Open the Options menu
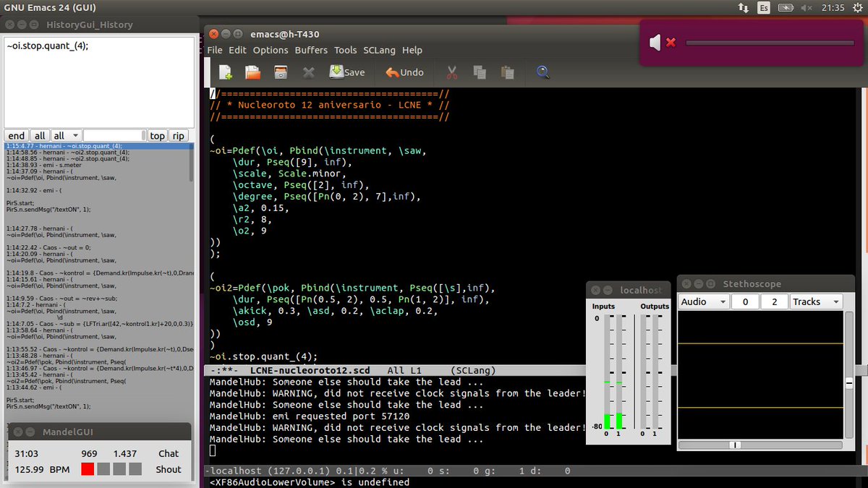Image resolution: width=868 pixels, height=488 pixels. click(x=271, y=50)
